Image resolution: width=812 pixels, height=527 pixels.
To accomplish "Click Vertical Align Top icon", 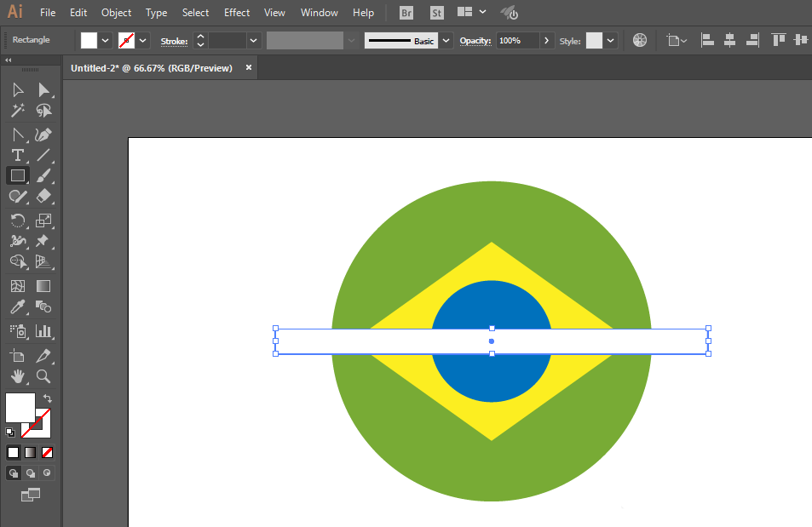I will [x=778, y=40].
